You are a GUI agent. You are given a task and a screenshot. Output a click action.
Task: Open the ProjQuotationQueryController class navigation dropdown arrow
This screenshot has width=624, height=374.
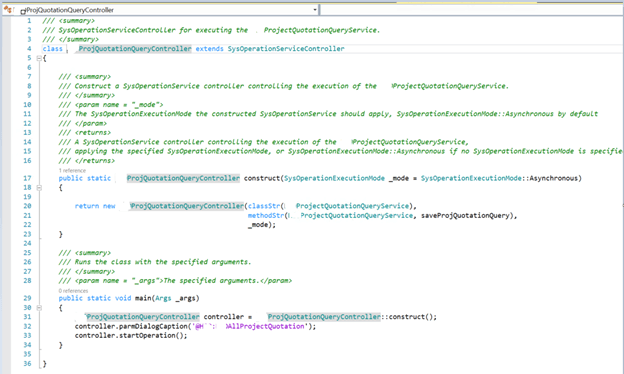pyautogui.click(x=315, y=10)
